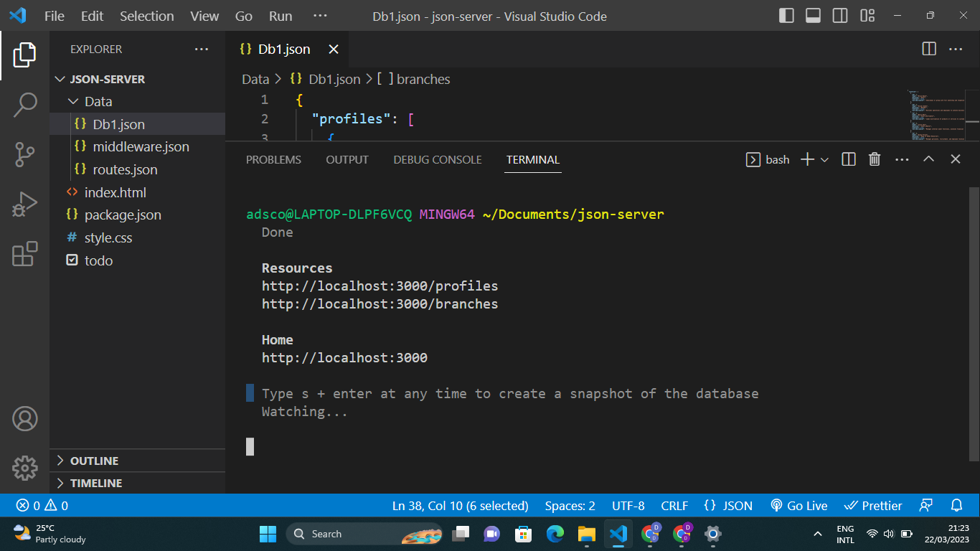Image resolution: width=980 pixels, height=551 pixels.
Task: Click errors and warnings status indicator
Action: click(x=42, y=506)
